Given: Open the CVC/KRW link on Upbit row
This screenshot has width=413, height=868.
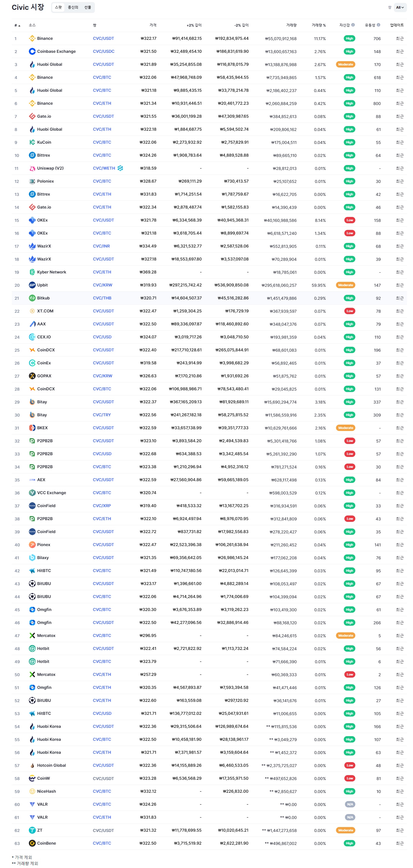Looking at the screenshot, I should click(x=103, y=285).
